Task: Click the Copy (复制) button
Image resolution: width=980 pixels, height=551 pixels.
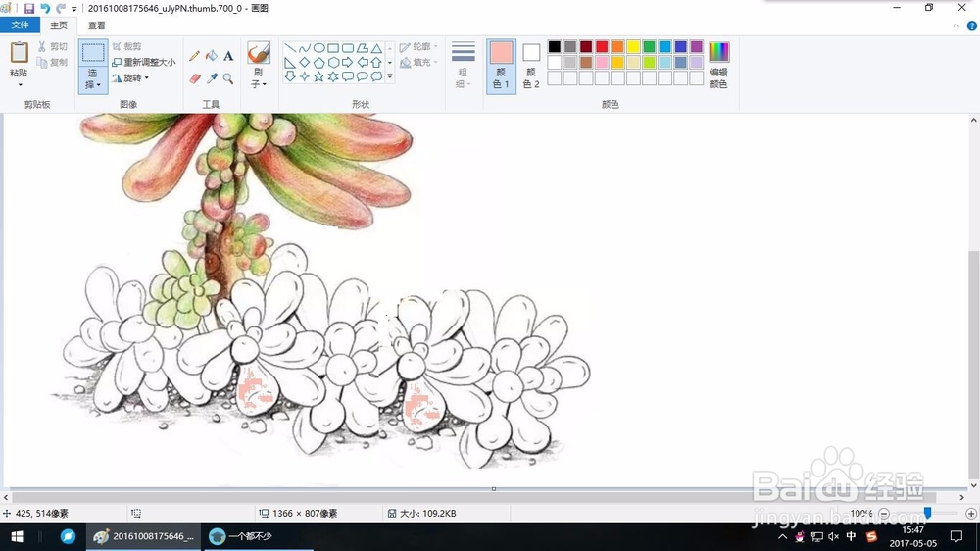Action: tap(53, 62)
